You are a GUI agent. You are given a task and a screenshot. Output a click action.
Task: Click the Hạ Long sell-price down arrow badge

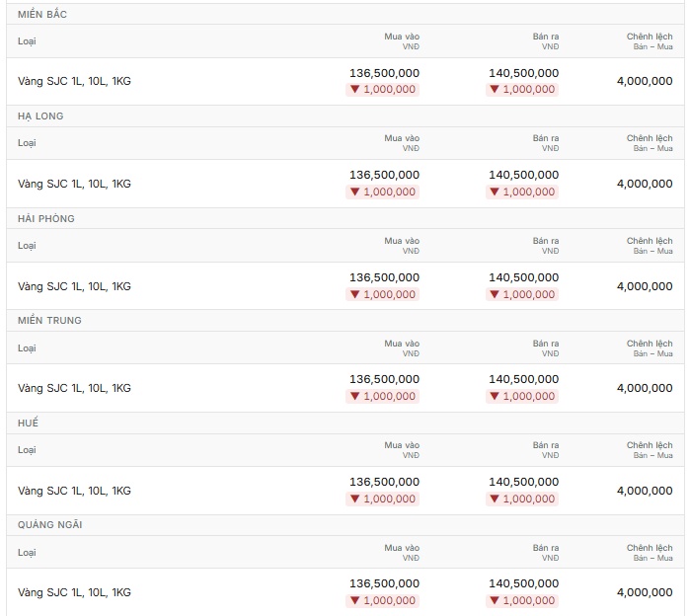pos(522,192)
